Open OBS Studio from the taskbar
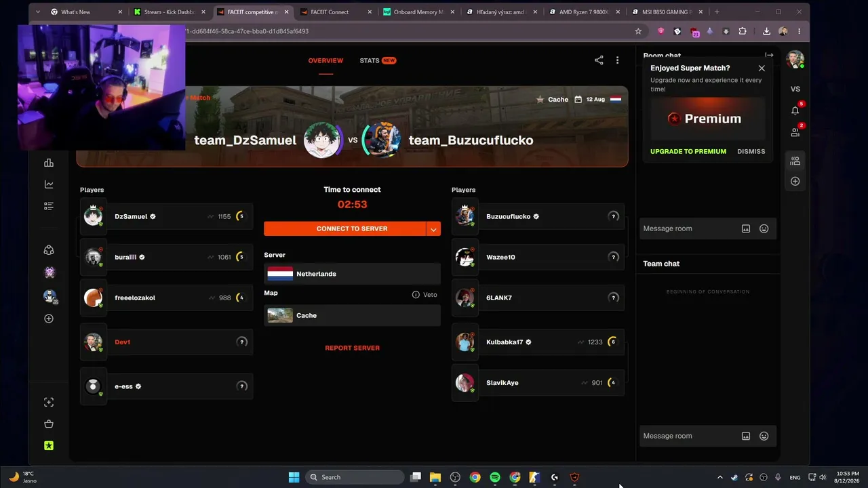This screenshot has height=488, width=868. (x=455, y=477)
